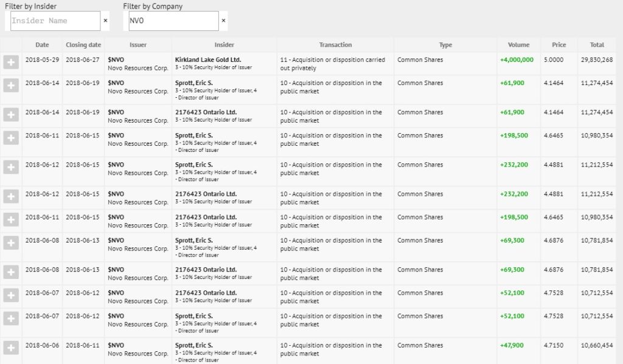Expand Sprott's 2018-06-08 transaction row

point(11,242)
